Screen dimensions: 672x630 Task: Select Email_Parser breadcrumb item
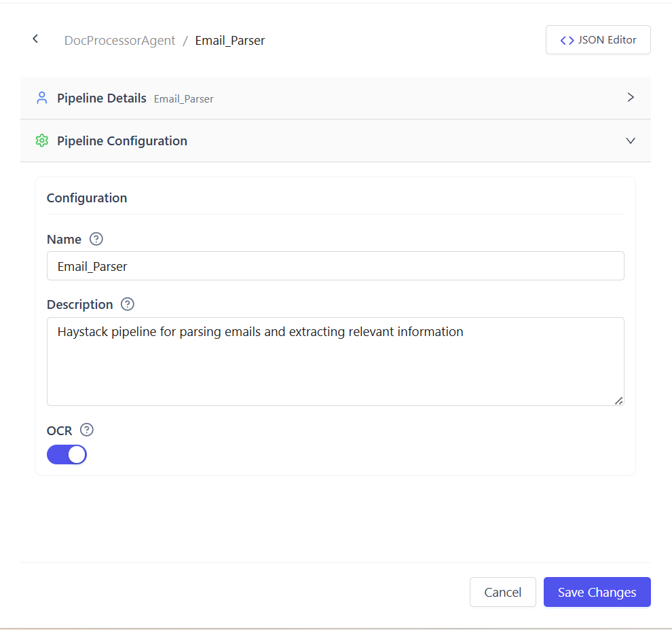[x=230, y=41]
